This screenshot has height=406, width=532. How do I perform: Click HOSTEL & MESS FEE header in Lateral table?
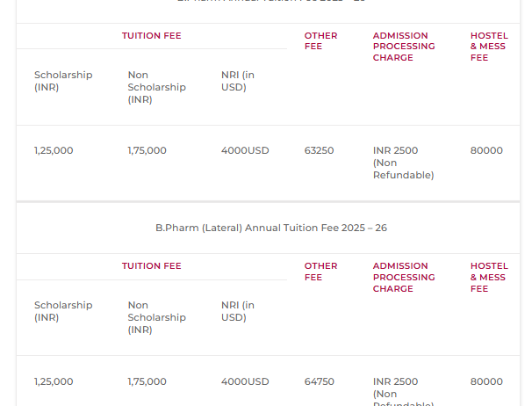point(489,277)
